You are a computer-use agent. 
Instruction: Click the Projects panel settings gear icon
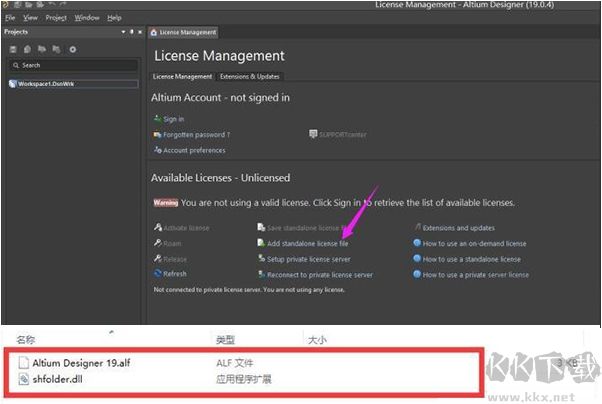coord(72,49)
